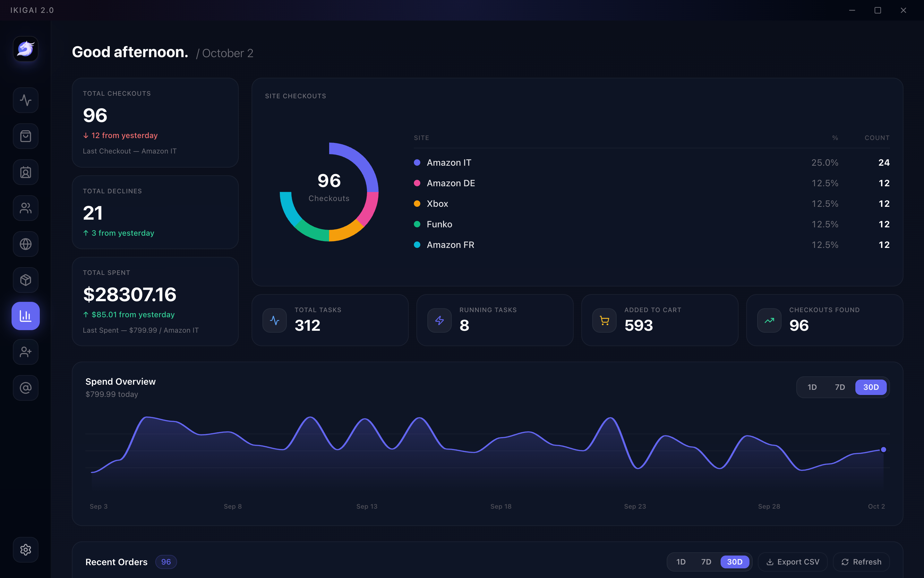The width and height of the screenshot is (924, 578).
Task: Refresh the Recent Orders list
Action: click(x=861, y=562)
